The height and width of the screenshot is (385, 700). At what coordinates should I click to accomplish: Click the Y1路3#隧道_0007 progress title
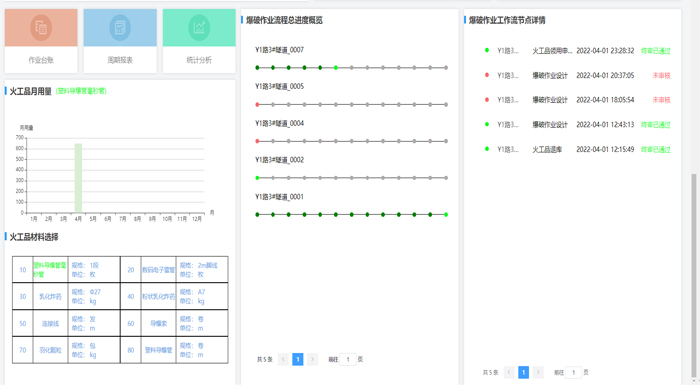279,50
